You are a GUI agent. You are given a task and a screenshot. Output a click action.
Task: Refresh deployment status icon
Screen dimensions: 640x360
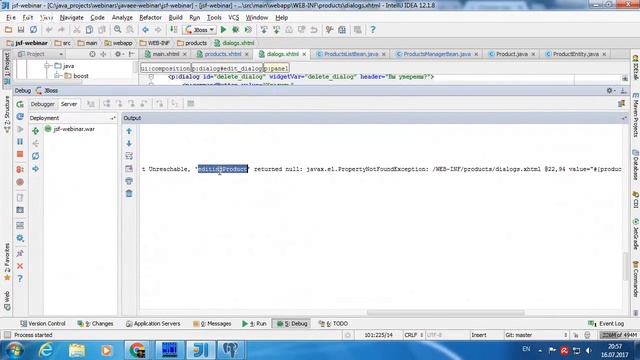point(36,156)
